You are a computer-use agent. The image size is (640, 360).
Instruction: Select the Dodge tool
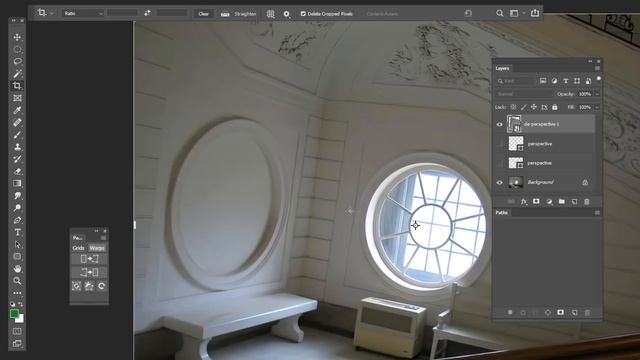pos(17,208)
